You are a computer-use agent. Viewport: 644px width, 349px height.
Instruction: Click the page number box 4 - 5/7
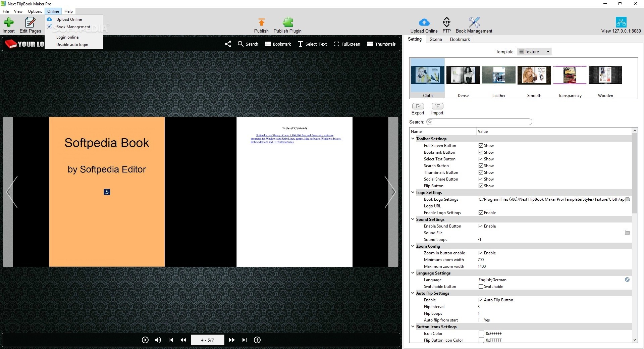[x=207, y=340]
